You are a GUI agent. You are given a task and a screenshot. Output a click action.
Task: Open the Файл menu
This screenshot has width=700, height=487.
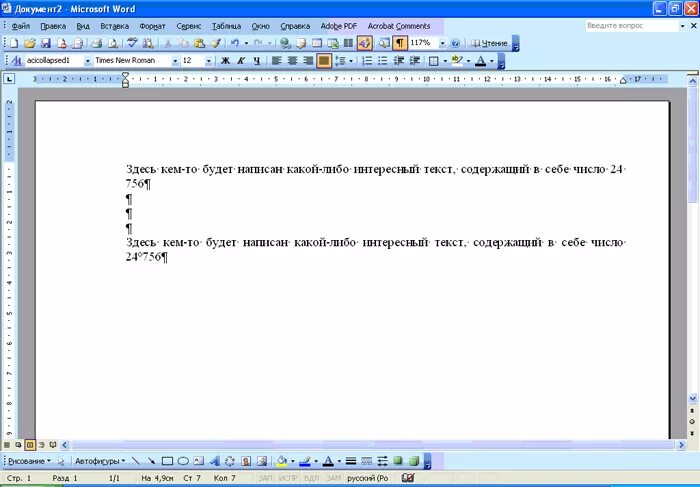(x=21, y=26)
